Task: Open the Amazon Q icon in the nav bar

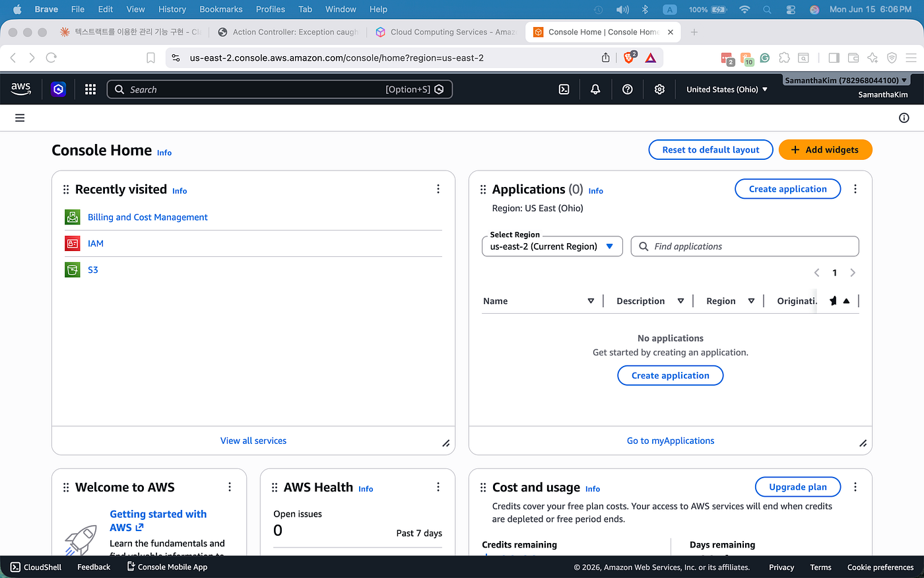Action: click(x=59, y=89)
